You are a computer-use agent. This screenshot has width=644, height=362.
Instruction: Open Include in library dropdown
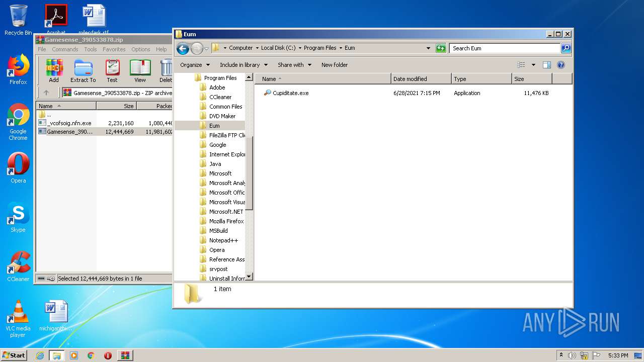244,65
